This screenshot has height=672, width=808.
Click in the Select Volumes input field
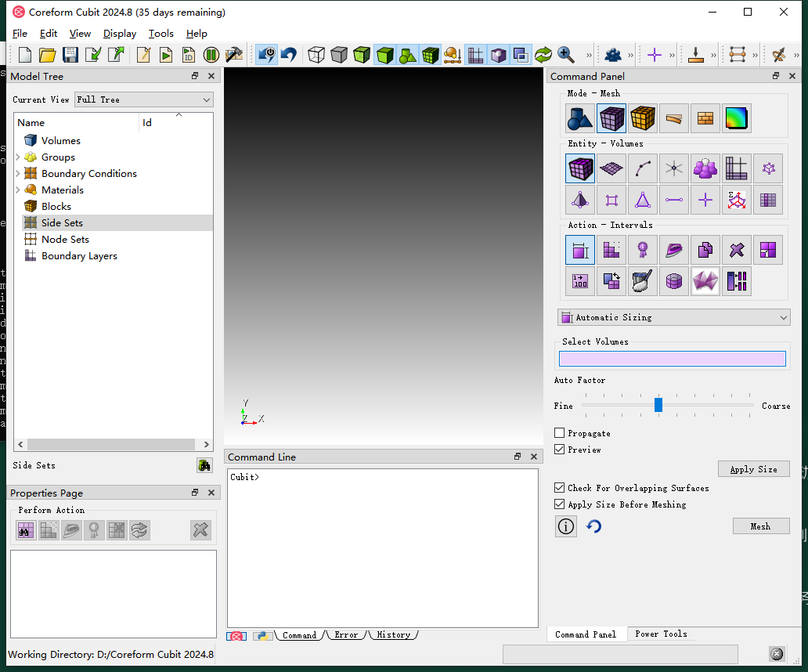[673, 359]
